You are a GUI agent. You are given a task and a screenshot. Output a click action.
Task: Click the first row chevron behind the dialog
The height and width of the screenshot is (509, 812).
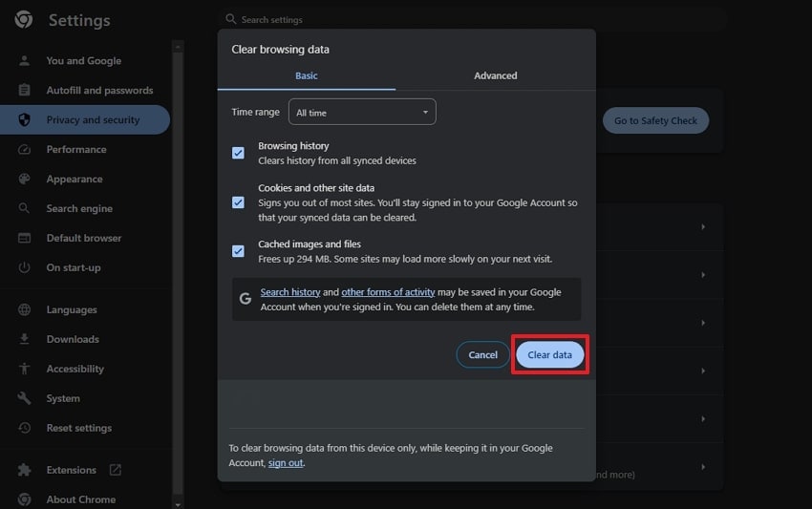tap(703, 226)
